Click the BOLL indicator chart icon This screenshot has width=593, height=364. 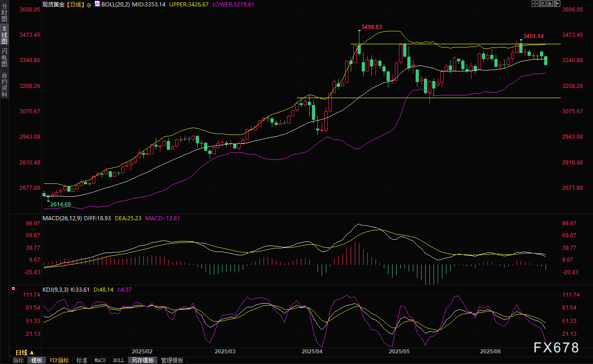click(97, 4)
